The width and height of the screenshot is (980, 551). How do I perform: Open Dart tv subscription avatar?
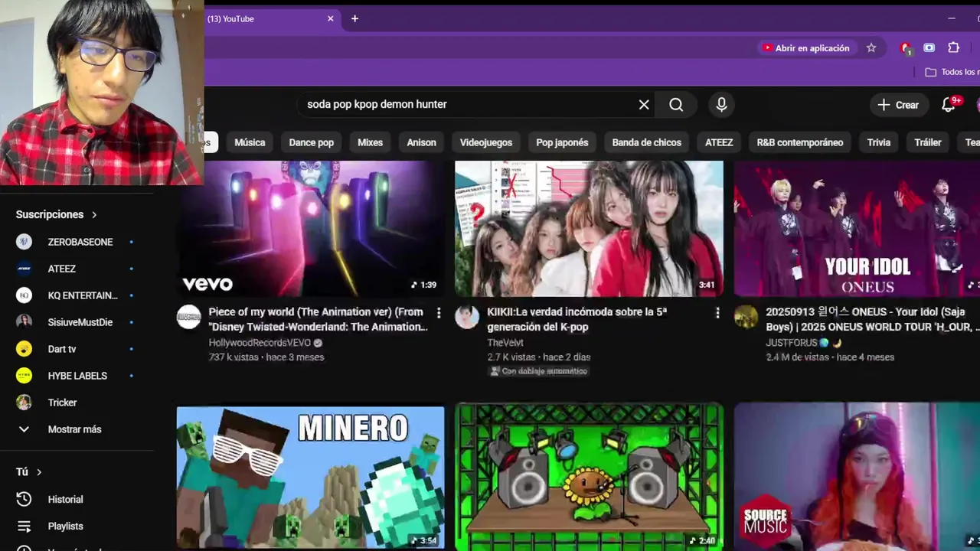click(x=24, y=349)
